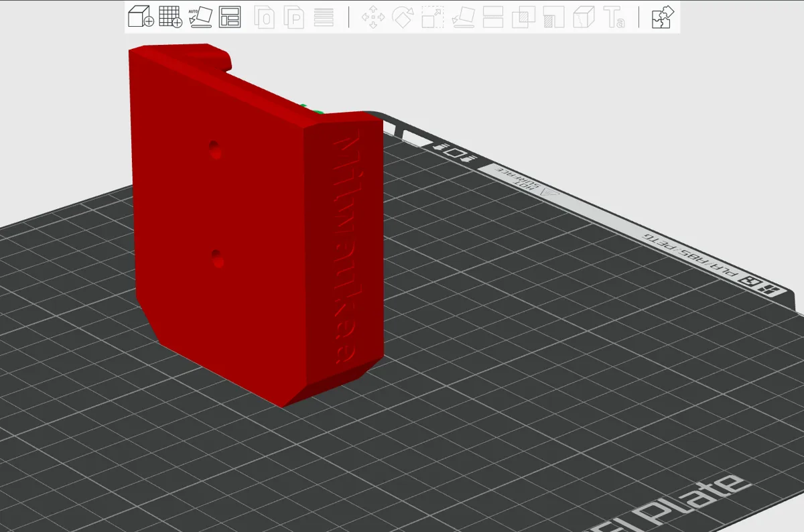The height and width of the screenshot is (532, 804).
Task: Switch to Assembly view puzzle icon
Action: (x=662, y=17)
